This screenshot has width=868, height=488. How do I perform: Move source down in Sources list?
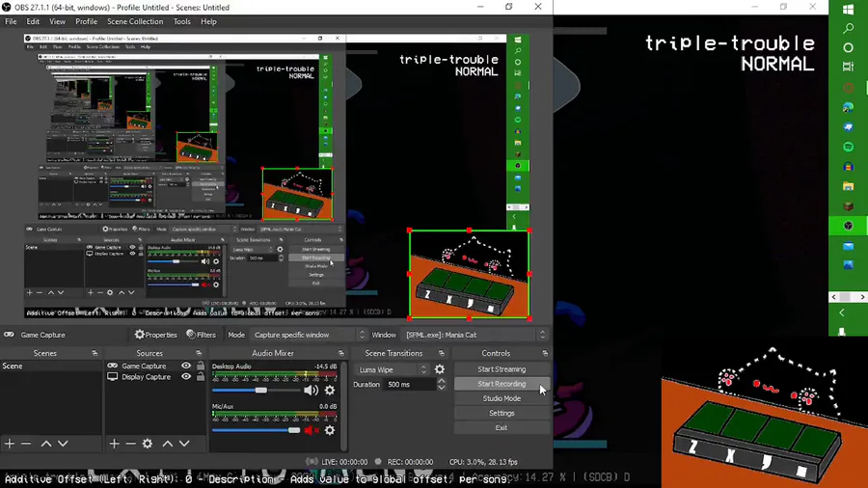tap(184, 444)
